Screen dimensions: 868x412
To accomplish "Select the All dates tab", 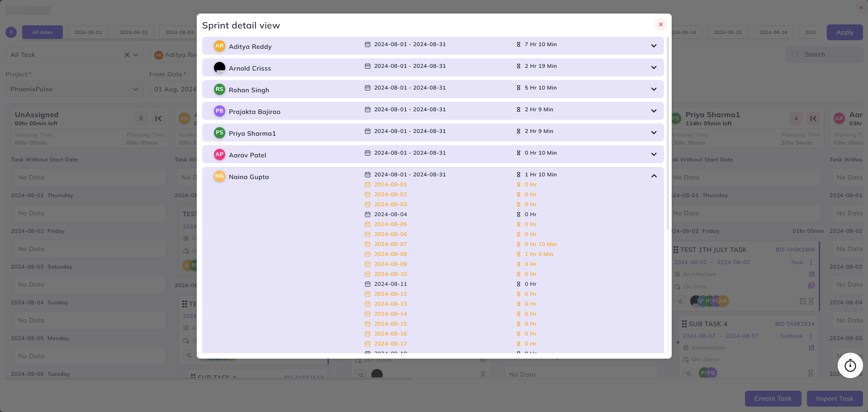I will [x=43, y=32].
